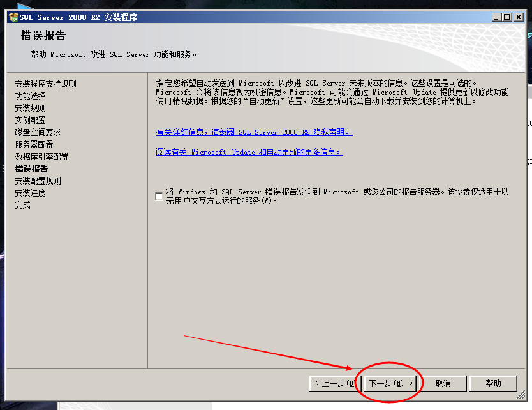Open help with 帮助 button

(493, 384)
